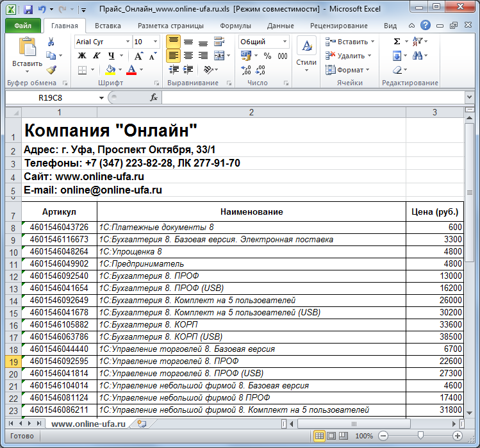Image resolution: width=480 pixels, height=448 pixels.
Task: Align text to middle of cell
Action: click(x=188, y=42)
